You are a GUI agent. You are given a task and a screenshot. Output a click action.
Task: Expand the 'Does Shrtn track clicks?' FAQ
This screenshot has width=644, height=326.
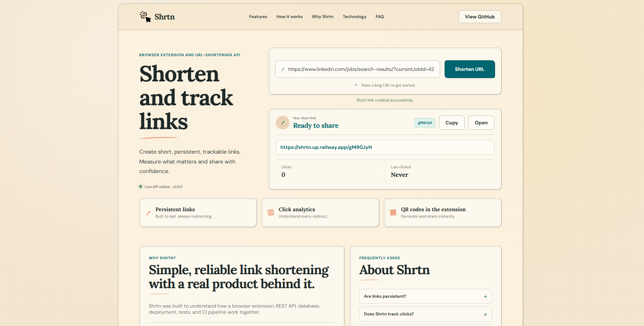[x=425, y=314]
